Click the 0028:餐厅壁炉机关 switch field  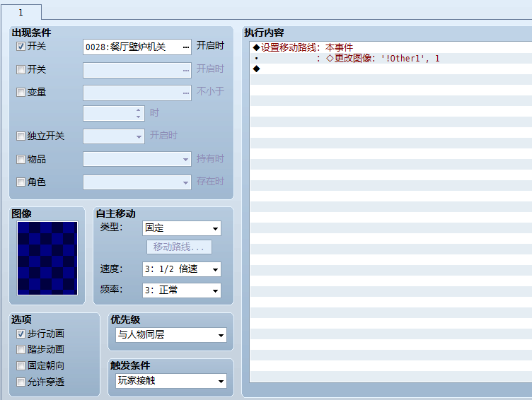point(137,47)
